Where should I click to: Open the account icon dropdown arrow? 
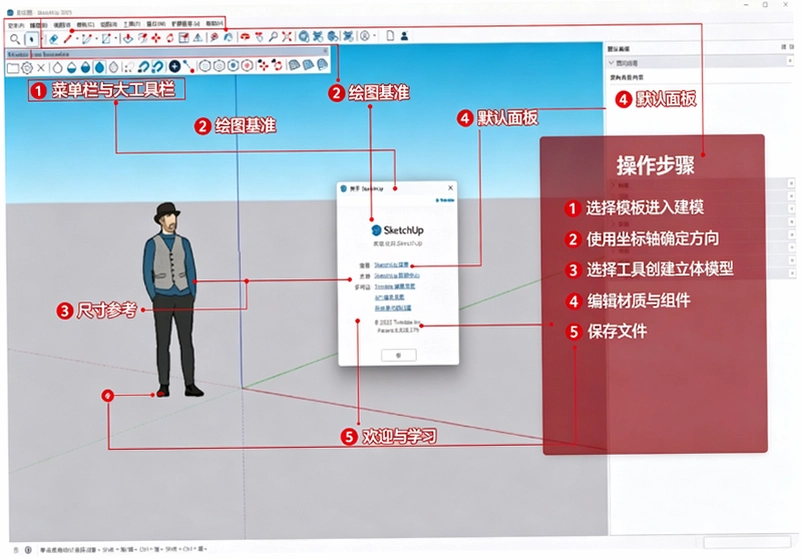click(x=375, y=36)
